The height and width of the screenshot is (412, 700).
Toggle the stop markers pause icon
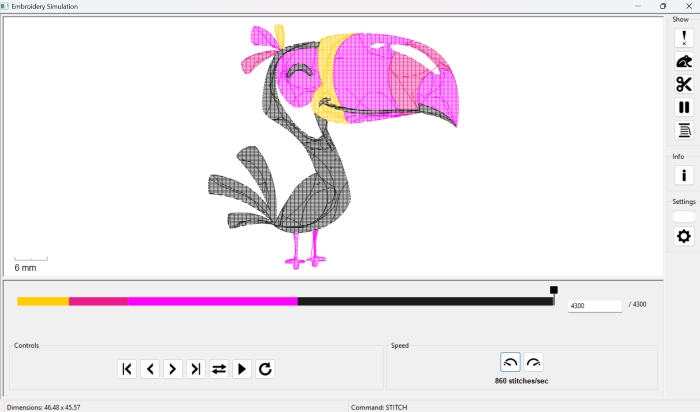click(x=684, y=108)
